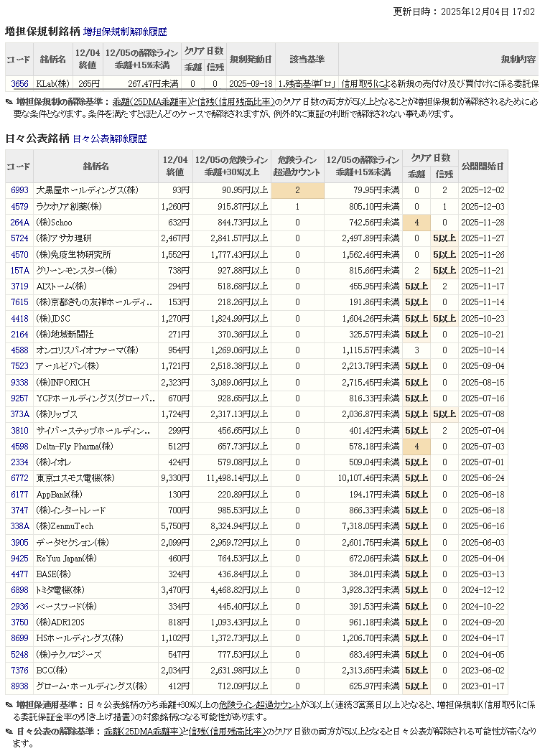Click stock code 3656 for KLab
This screenshot has width=545, height=756.
[19, 84]
